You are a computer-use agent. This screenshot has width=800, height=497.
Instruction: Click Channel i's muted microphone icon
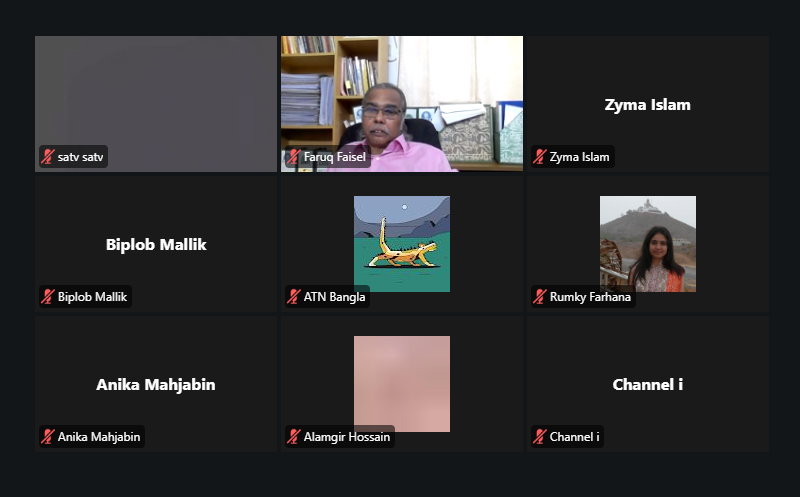pos(540,437)
